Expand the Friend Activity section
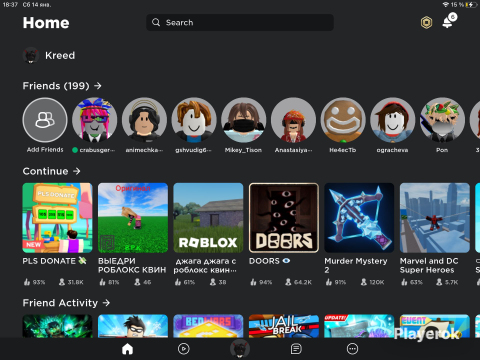The width and height of the screenshot is (480, 360). pos(66,303)
